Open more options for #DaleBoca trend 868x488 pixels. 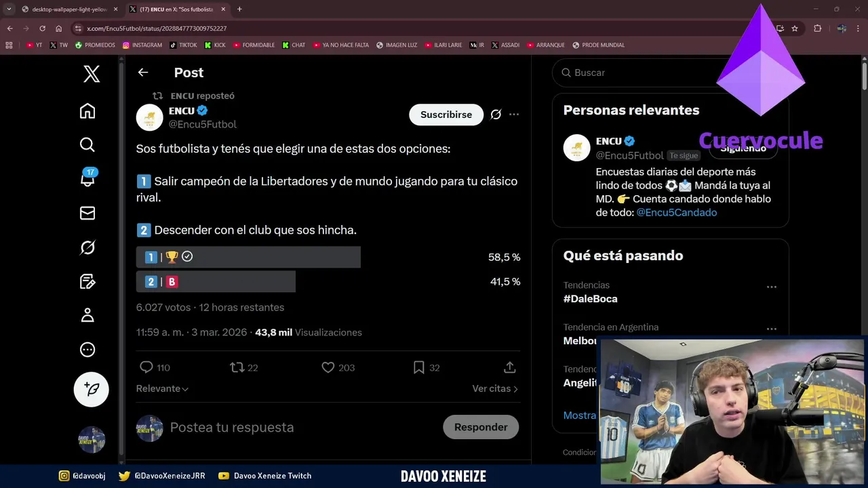(771, 287)
